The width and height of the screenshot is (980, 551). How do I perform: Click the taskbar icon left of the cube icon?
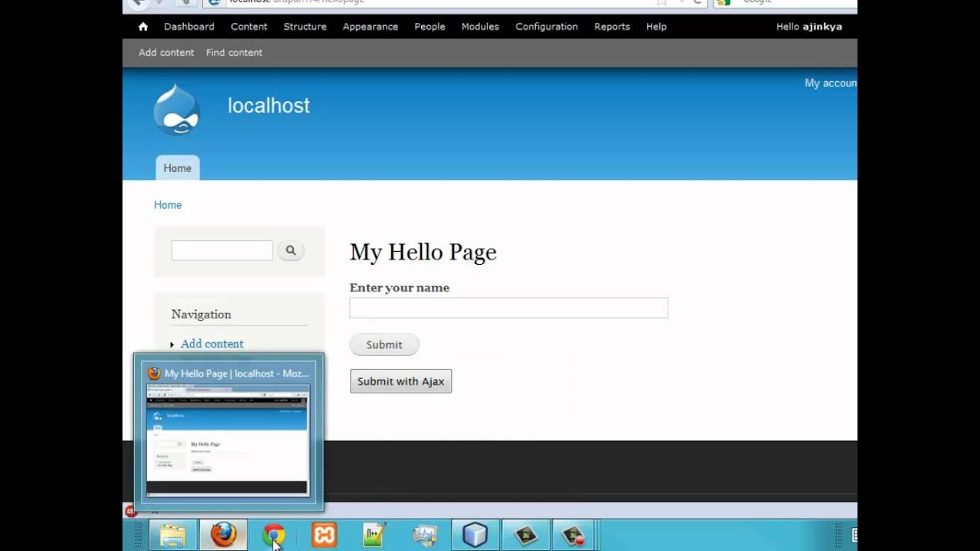[x=425, y=535]
